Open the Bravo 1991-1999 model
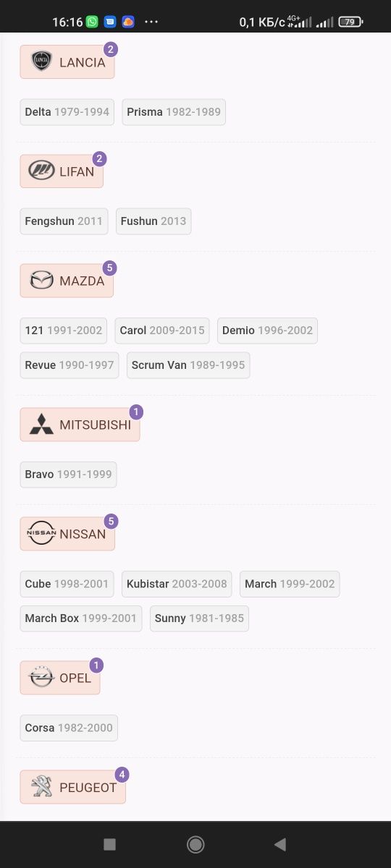 68,475
